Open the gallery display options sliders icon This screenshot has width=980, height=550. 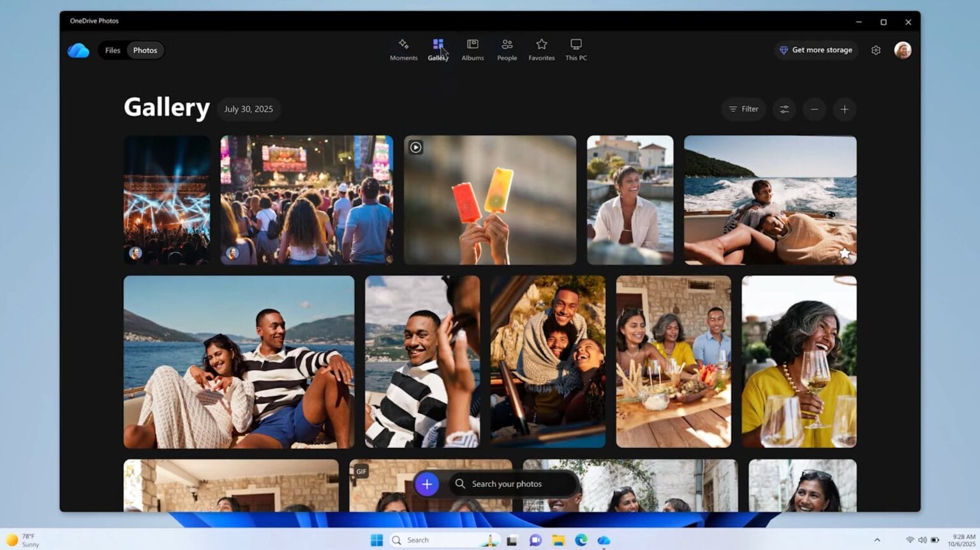coord(783,109)
